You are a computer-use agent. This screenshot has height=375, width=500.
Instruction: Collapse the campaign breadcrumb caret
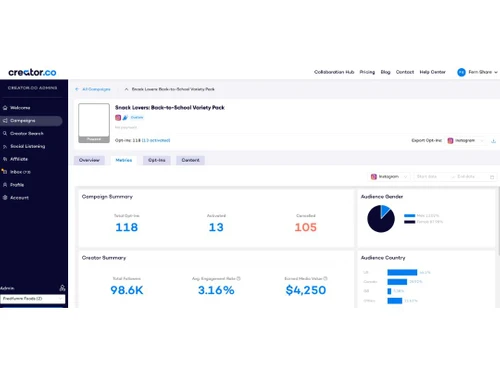(x=126, y=89)
